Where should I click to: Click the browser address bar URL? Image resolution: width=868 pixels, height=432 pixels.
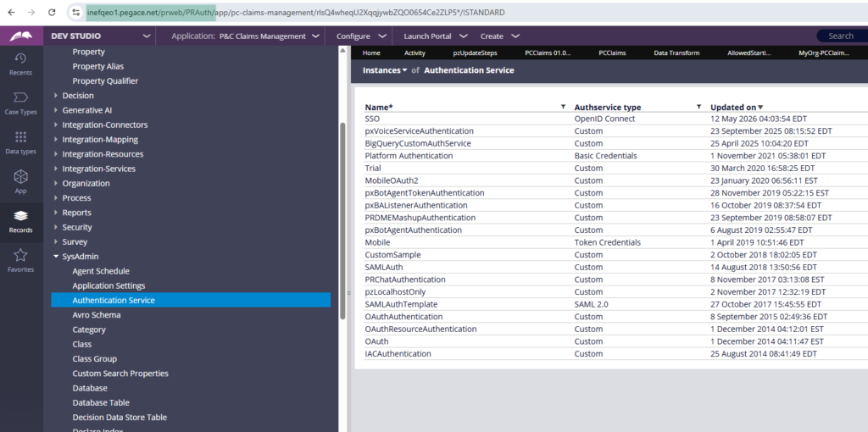point(296,12)
